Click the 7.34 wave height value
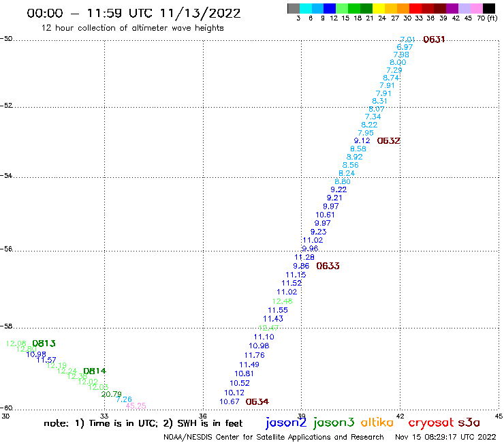Screen dimensions: 504x443 point(373,117)
